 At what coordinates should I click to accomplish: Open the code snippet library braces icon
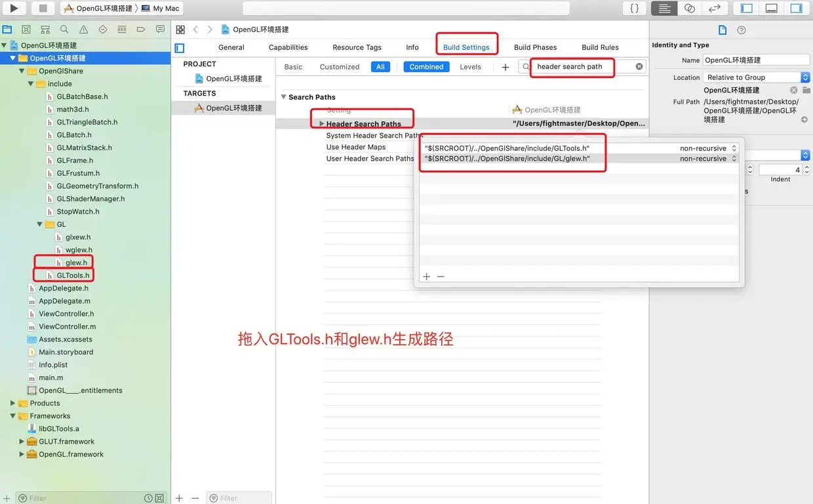tap(634, 9)
